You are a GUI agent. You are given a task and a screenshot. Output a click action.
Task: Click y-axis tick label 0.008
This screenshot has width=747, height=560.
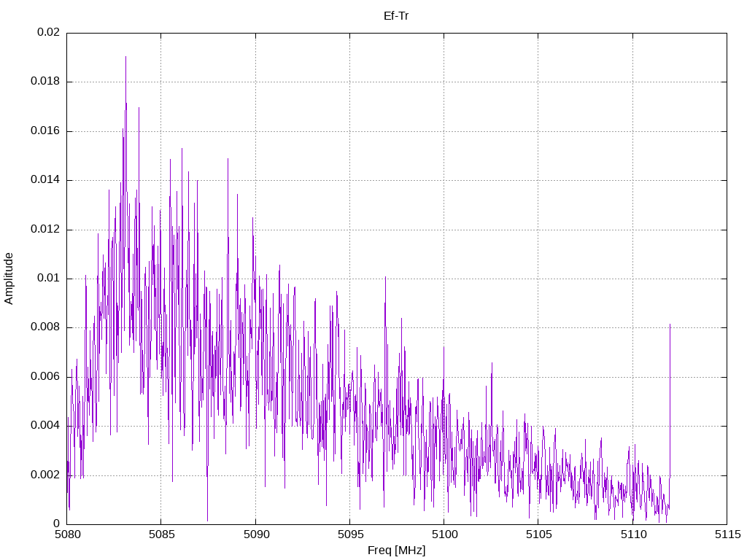(x=45, y=327)
